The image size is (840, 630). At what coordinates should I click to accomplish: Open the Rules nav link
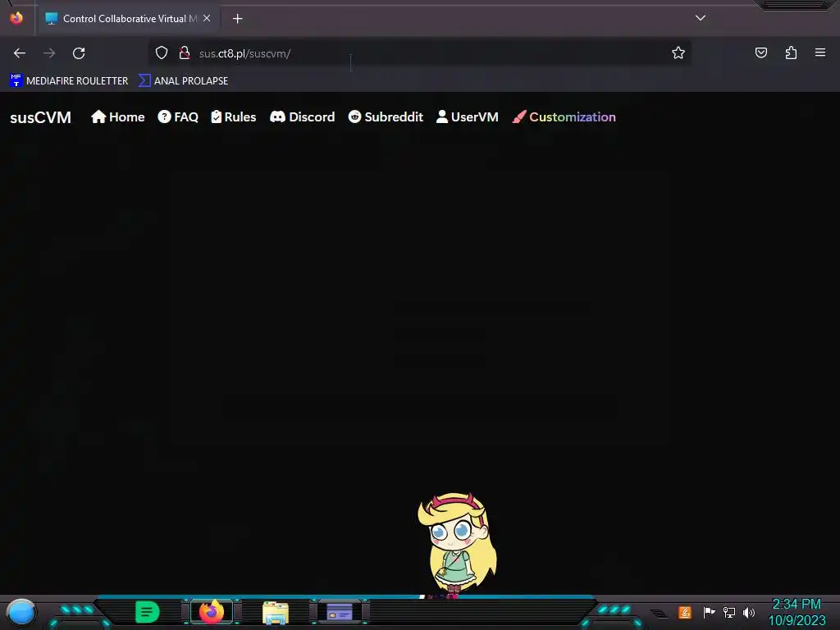click(x=234, y=116)
